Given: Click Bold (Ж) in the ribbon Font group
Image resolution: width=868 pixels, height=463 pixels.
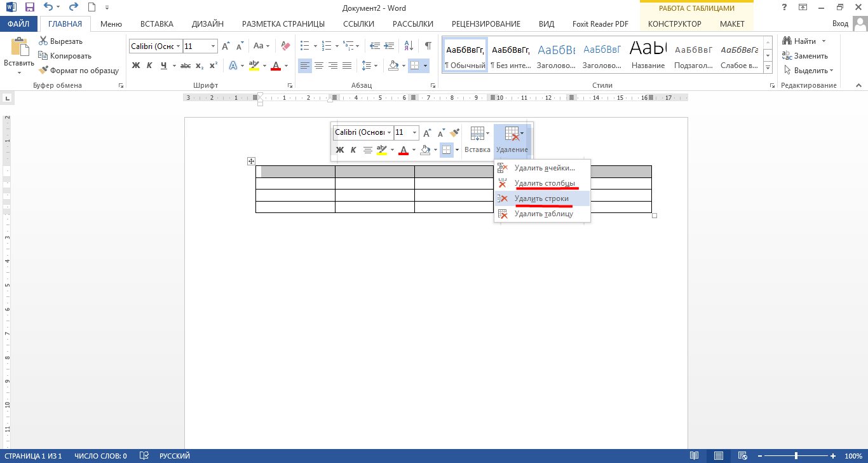Looking at the screenshot, I should click(136, 66).
